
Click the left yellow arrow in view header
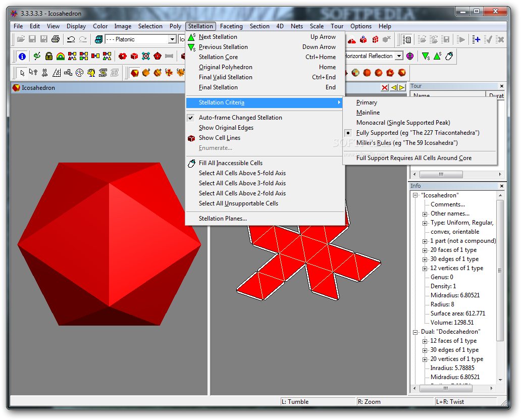pos(394,87)
